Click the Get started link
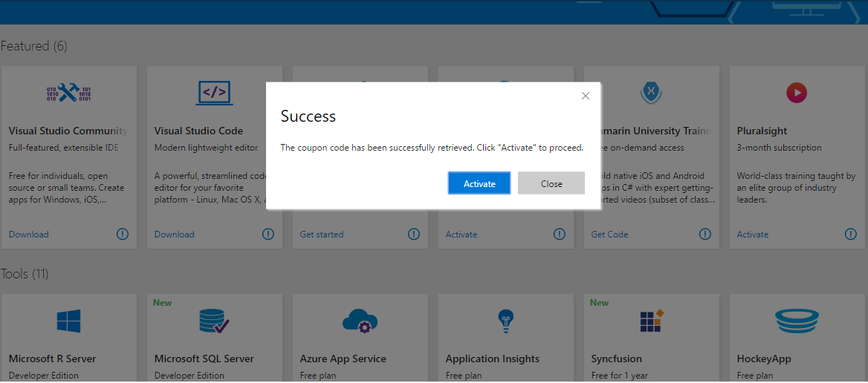868x383 pixels. click(322, 235)
